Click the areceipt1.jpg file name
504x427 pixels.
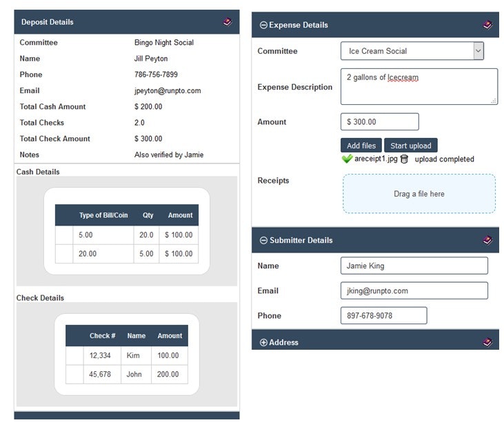pyautogui.click(x=376, y=159)
